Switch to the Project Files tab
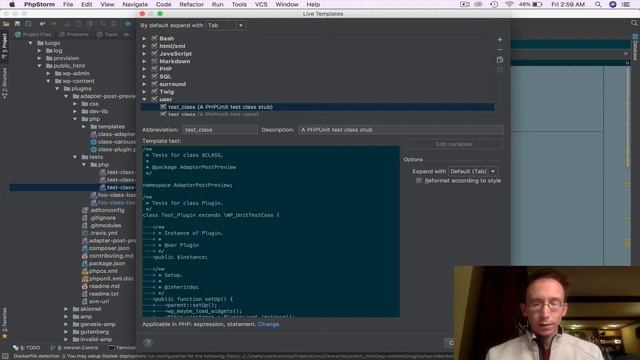Image resolution: width=640 pixels, height=360 pixels. 33,35
